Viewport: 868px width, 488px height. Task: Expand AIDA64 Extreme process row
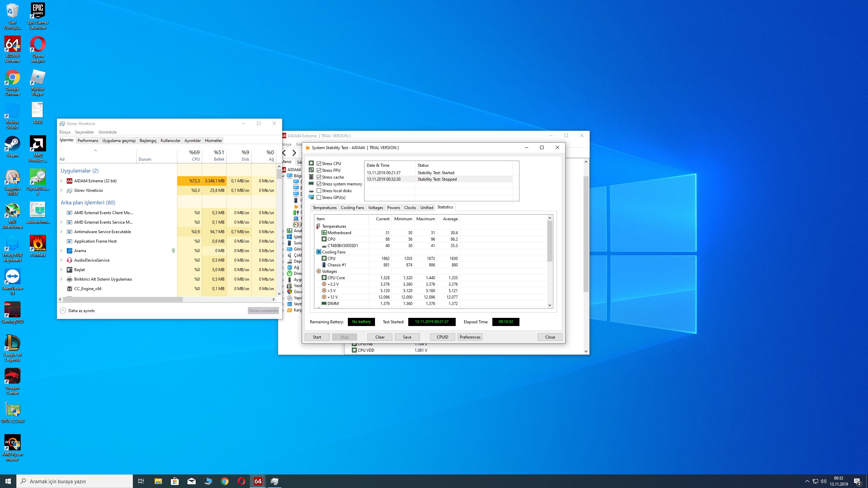[x=61, y=181]
